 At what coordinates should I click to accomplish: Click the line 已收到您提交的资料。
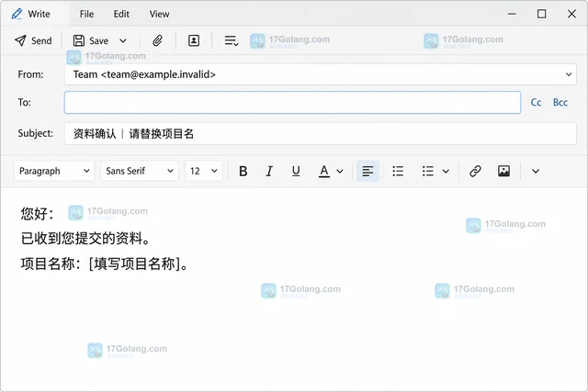[85, 239]
